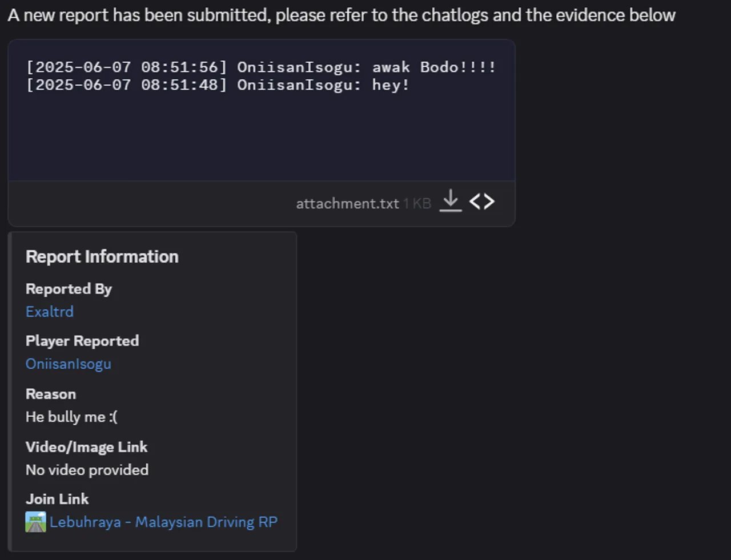
Task: Select the chat log line 'awak Bodo!!!!'
Action: pyautogui.click(x=261, y=67)
